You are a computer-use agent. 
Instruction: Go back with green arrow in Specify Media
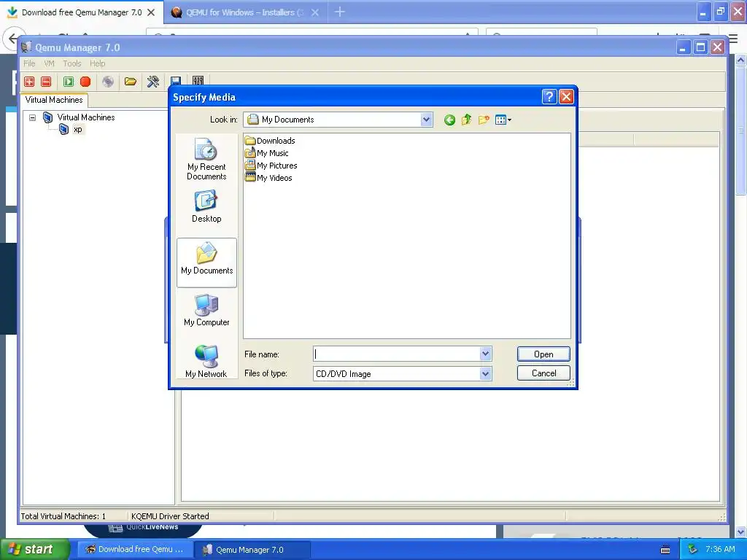pos(449,120)
